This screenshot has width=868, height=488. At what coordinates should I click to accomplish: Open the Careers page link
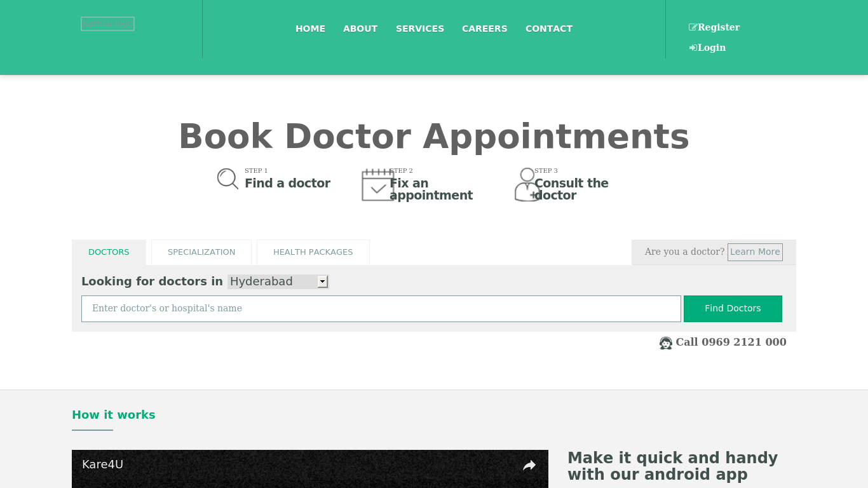(x=485, y=29)
